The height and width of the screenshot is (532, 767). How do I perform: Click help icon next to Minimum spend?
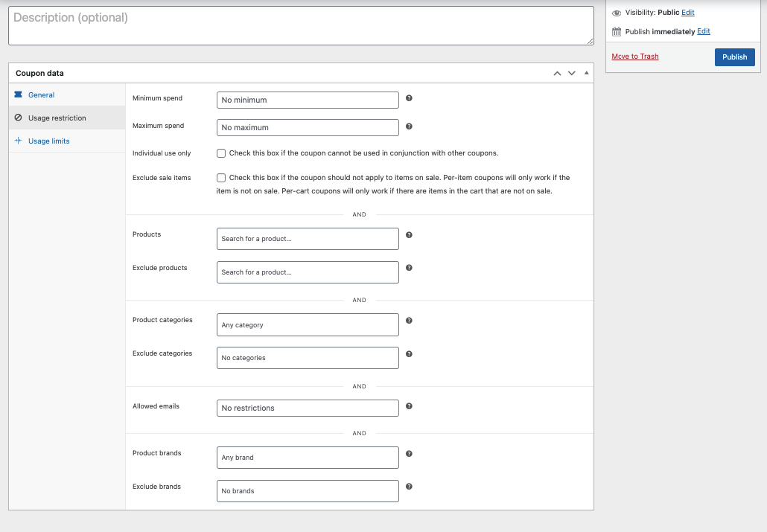409,98
